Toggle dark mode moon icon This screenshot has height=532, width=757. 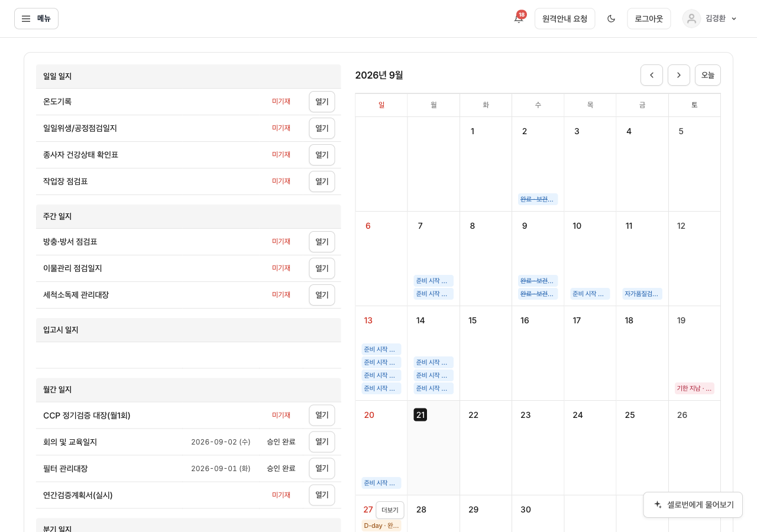612,18
